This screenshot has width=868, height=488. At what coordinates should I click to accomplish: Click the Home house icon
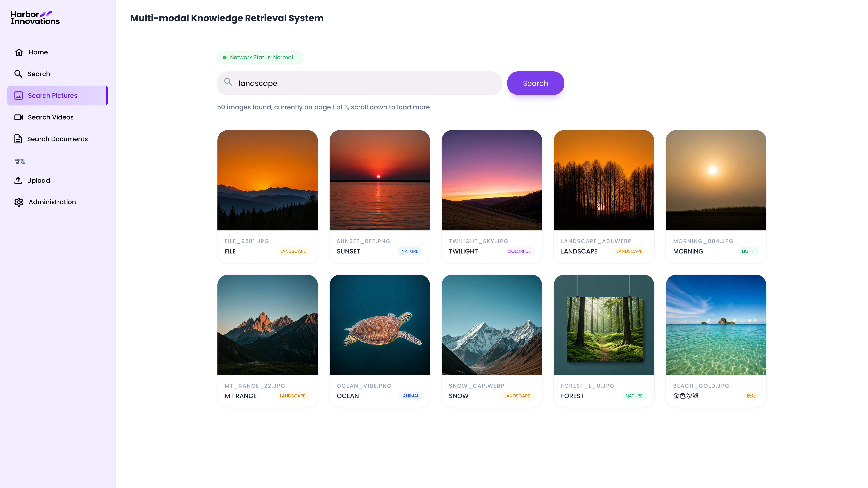tap(19, 52)
